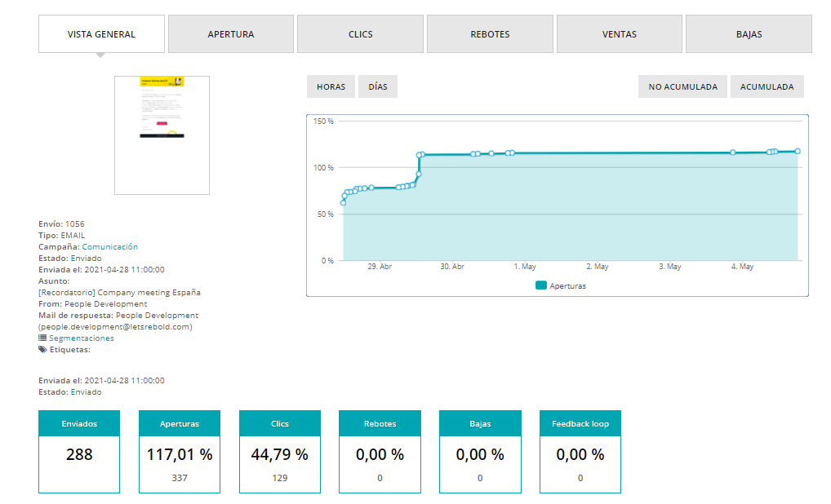Click the 30. Abr axis label

click(x=452, y=267)
